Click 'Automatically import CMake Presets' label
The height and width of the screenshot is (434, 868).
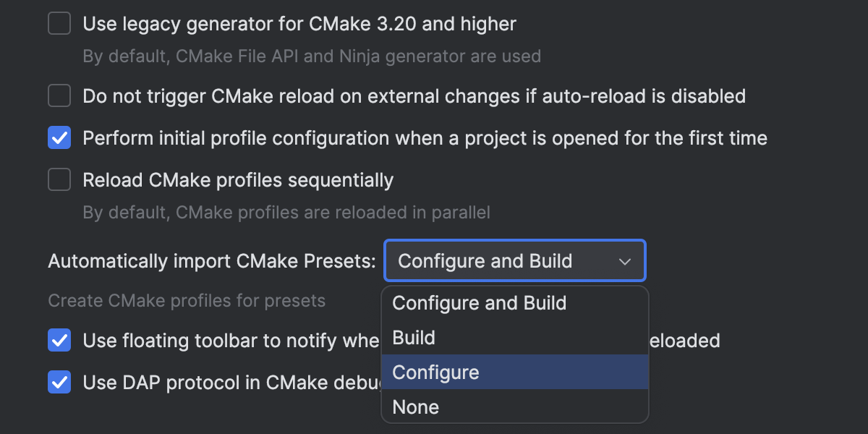coord(211,261)
